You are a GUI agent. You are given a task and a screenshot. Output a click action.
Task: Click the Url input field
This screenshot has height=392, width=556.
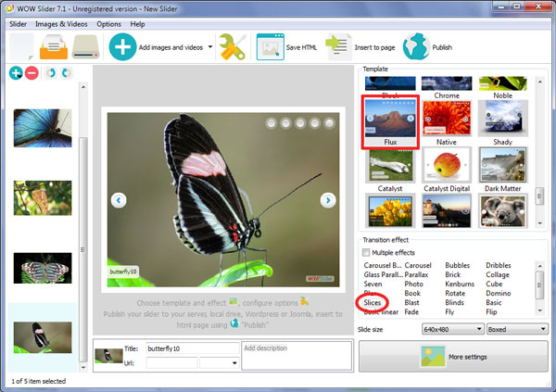[171, 363]
